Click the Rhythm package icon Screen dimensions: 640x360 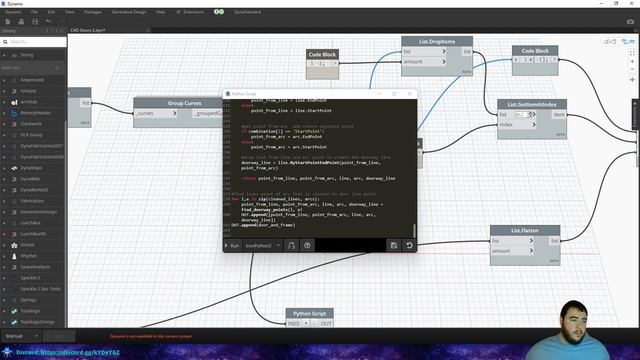pyautogui.click(x=14, y=256)
